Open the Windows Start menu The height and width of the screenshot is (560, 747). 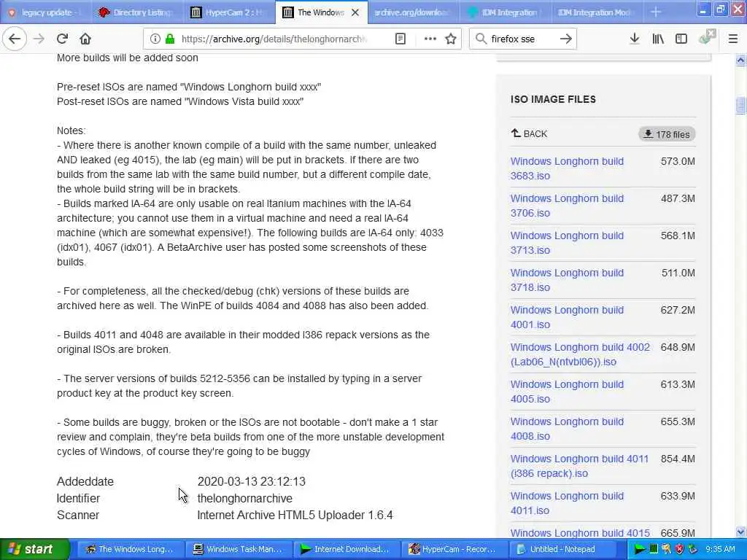[x=34, y=549]
